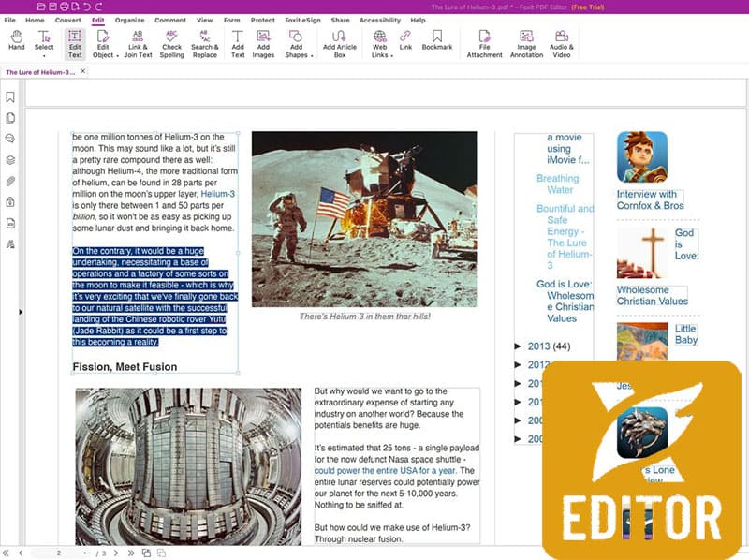This screenshot has width=749, height=560.
Task: Click the Helium-3 hyperlink in paragraph
Action: [218, 194]
